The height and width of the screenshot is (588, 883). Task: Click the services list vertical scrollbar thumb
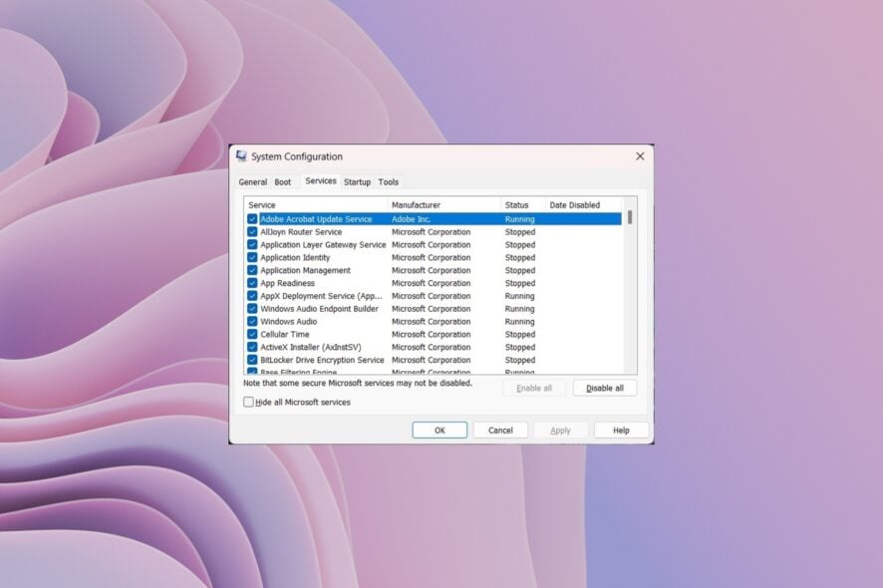click(x=630, y=217)
